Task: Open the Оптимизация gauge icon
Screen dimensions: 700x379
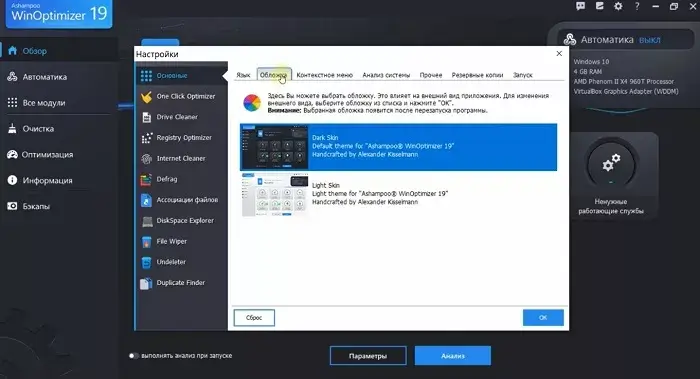Action: tap(12, 154)
